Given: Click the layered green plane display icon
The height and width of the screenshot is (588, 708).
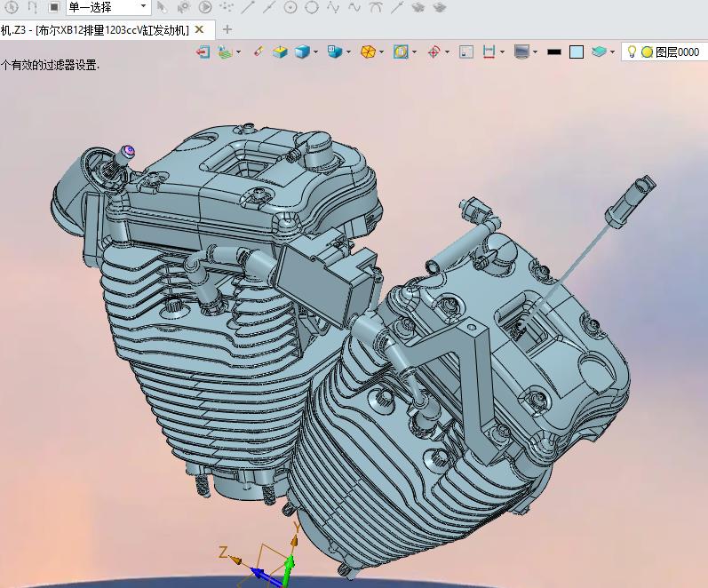Looking at the screenshot, I should tap(226, 52).
